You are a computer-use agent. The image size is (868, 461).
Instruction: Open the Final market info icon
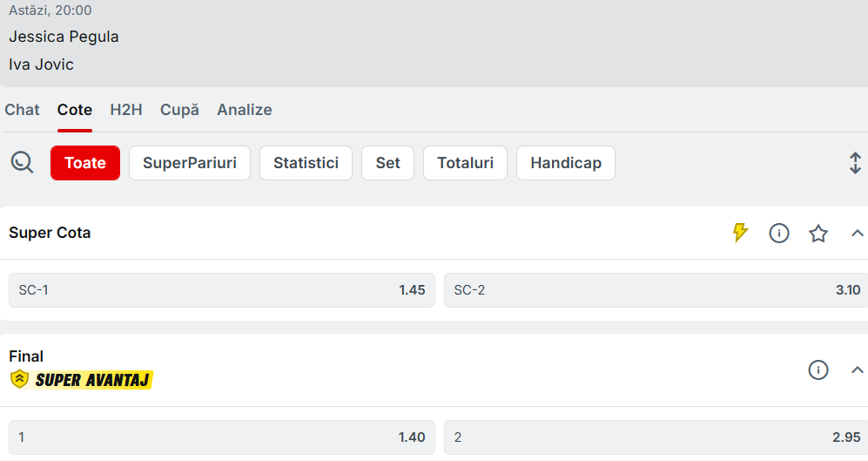[818, 369]
